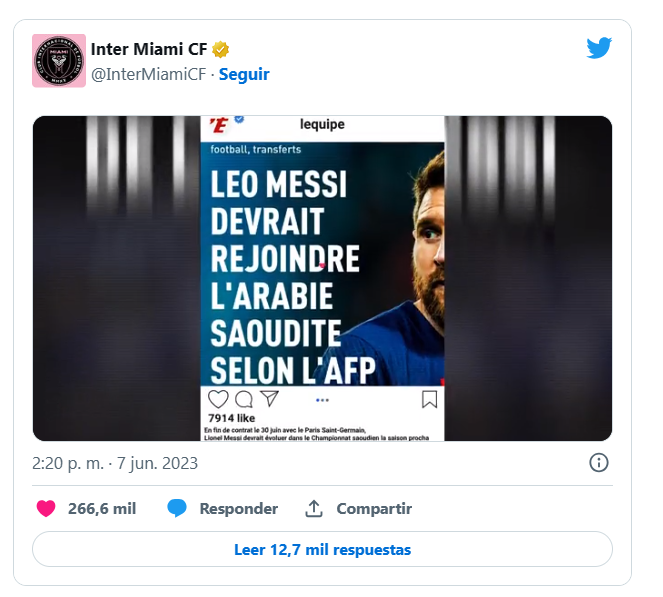Click the share upload arrow icon

(x=314, y=508)
